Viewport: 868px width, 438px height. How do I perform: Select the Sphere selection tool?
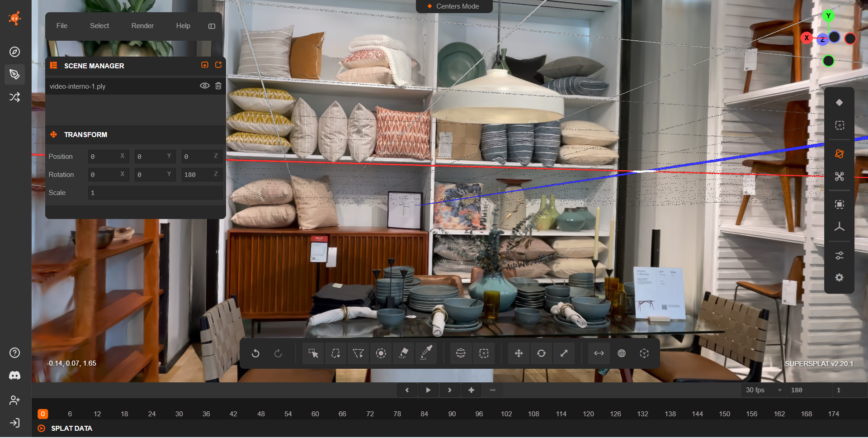click(x=461, y=353)
